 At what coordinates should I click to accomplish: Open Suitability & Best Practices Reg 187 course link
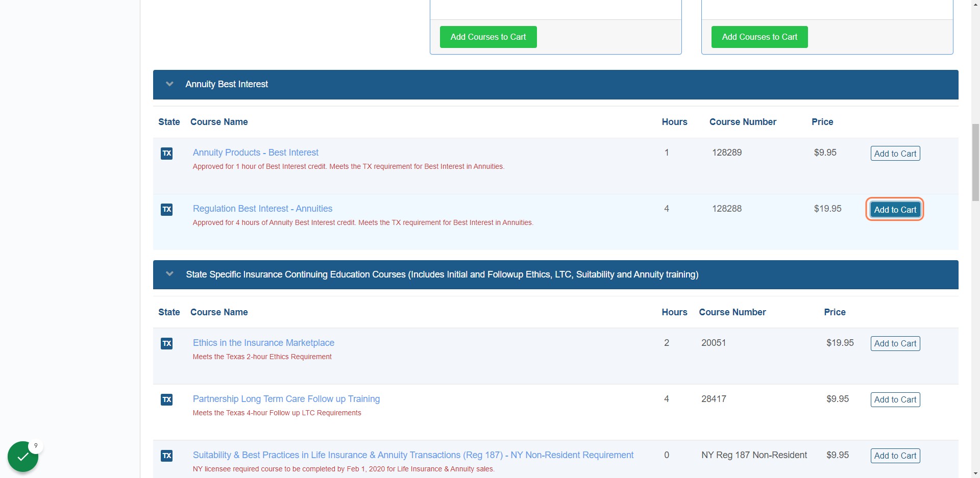(x=413, y=455)
